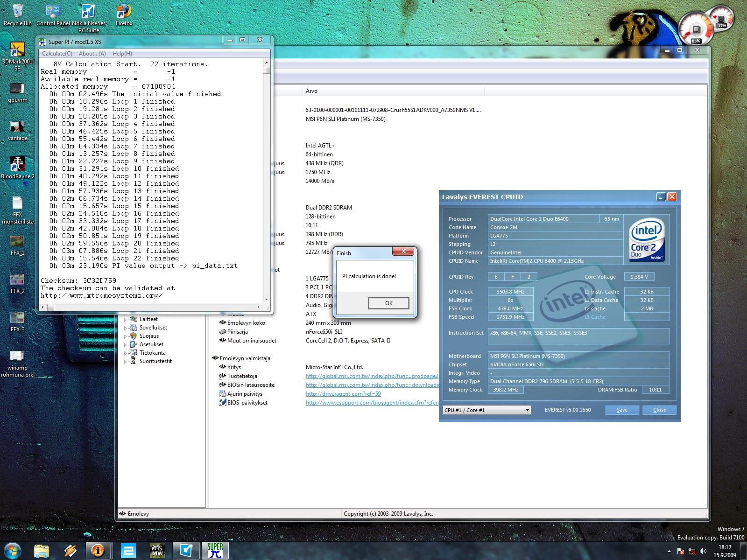
Task: Select the Suoritustestit hourglass icon
Action: point(134,361)
